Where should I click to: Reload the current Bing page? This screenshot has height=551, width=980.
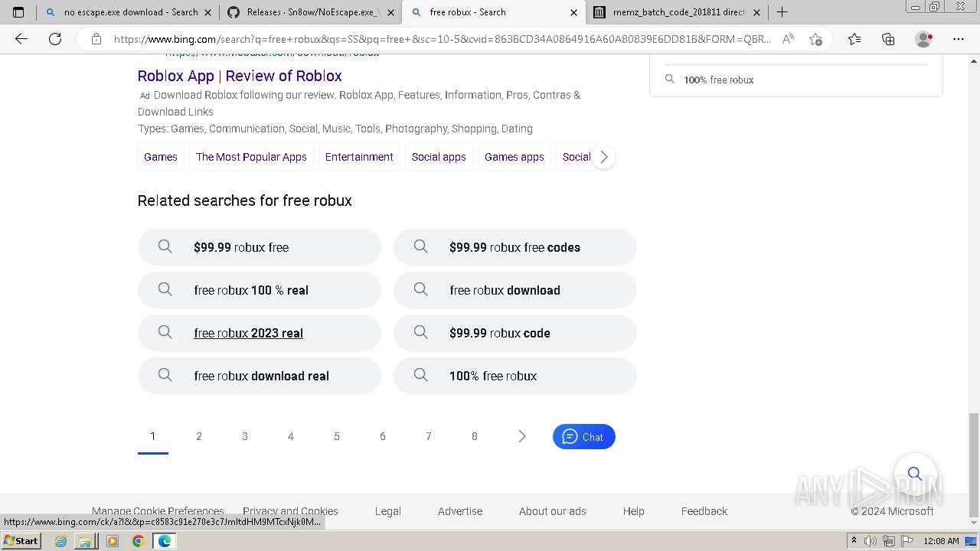pos(55,39)
